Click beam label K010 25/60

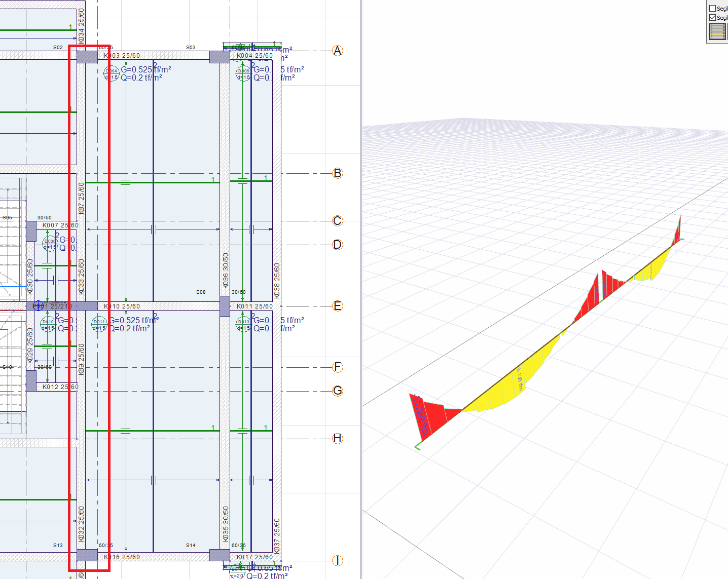(122, 306)
